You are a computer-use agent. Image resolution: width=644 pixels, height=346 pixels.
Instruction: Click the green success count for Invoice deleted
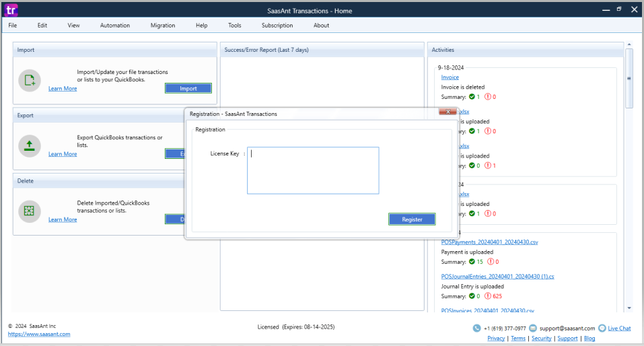pos(474,97)
